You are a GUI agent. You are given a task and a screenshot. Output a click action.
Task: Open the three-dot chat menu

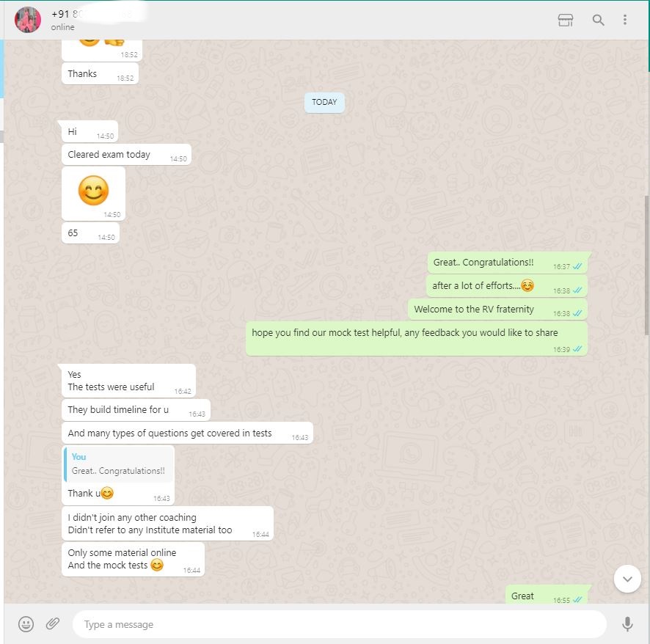click(x=625, y=20)
